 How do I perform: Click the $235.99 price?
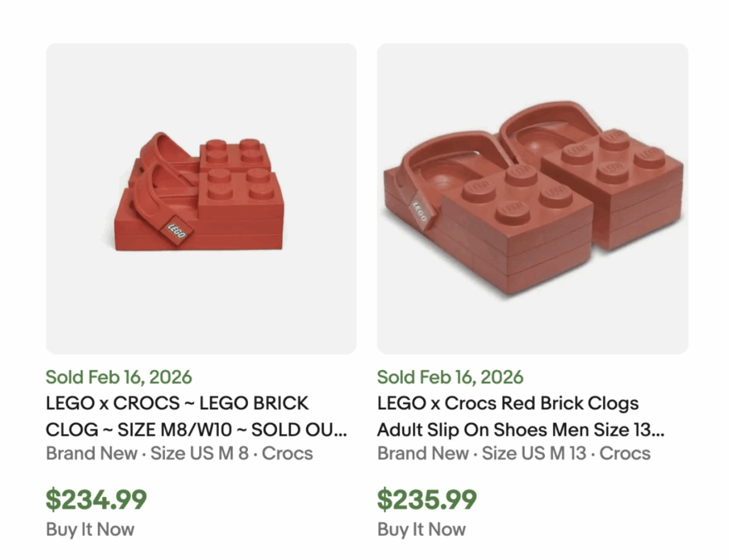tap(427, 499)
